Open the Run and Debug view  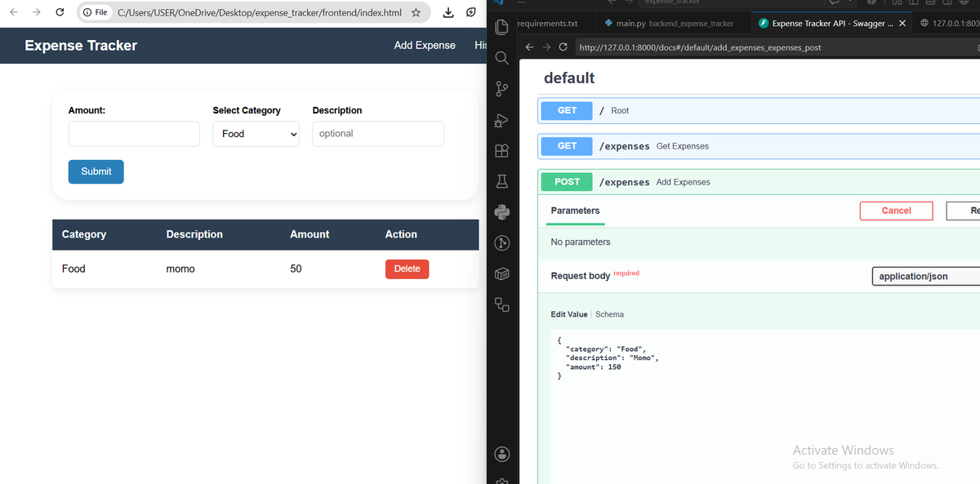pos(502,120)
